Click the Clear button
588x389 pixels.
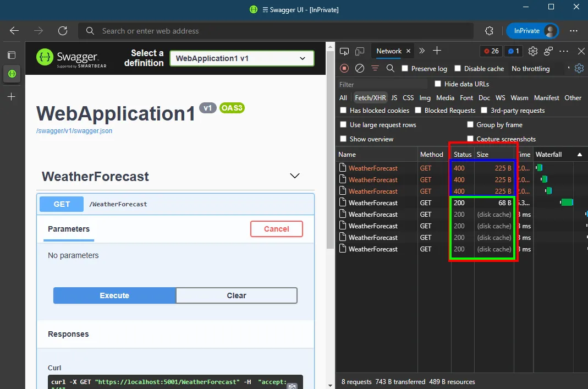pyautogui.click(x=237, y=295)
